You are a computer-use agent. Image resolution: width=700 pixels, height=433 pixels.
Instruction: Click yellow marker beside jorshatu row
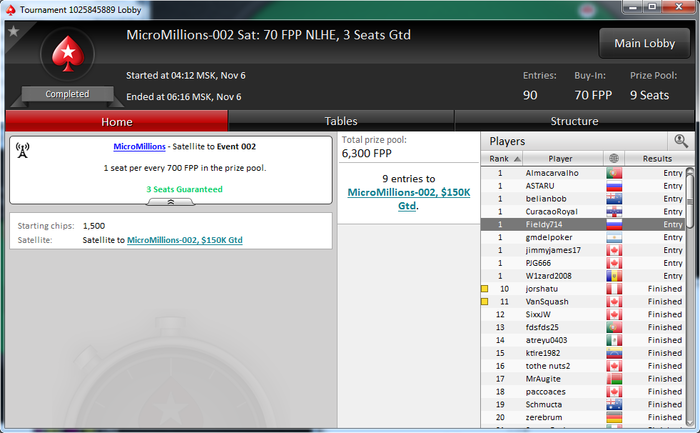[x=484, y=289]
